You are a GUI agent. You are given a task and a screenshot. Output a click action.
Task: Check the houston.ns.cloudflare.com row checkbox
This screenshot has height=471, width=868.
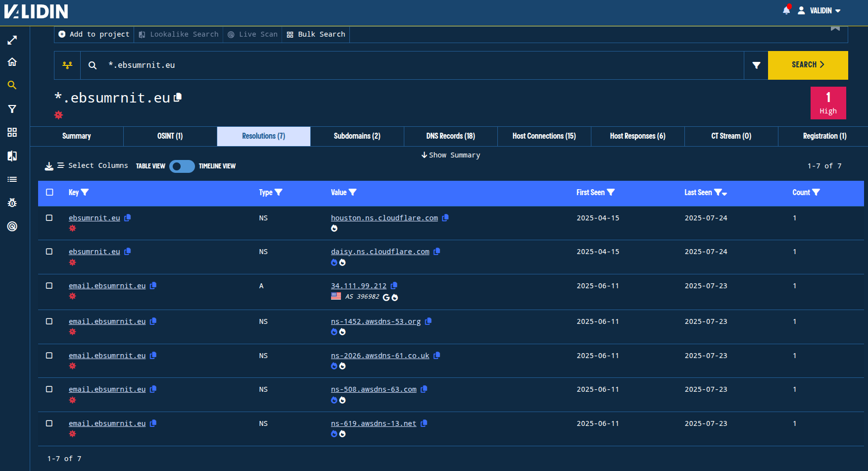point(49,218)
